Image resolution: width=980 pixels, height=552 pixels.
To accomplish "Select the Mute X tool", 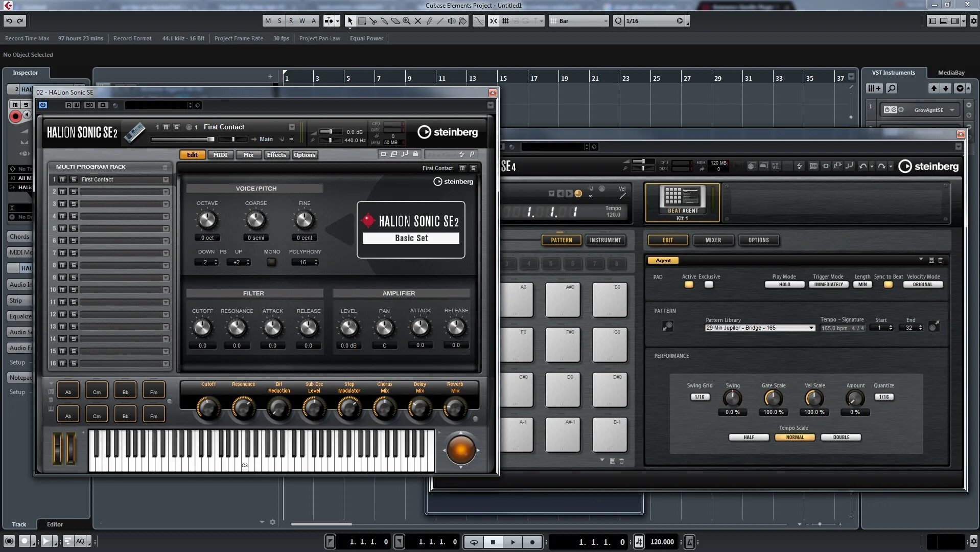I will tap(418, 21).
